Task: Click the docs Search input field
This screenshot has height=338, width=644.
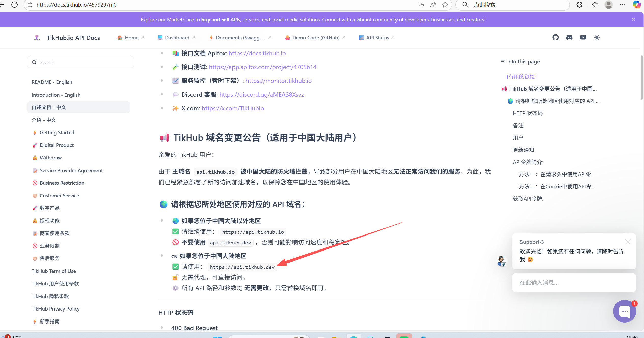Action: point(80,62)
